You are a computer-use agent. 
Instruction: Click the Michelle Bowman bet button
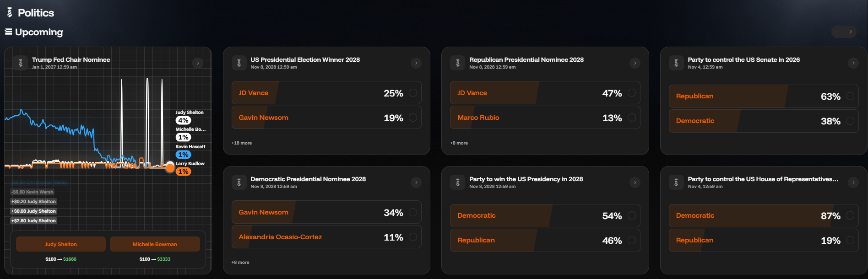click(155, 244)
